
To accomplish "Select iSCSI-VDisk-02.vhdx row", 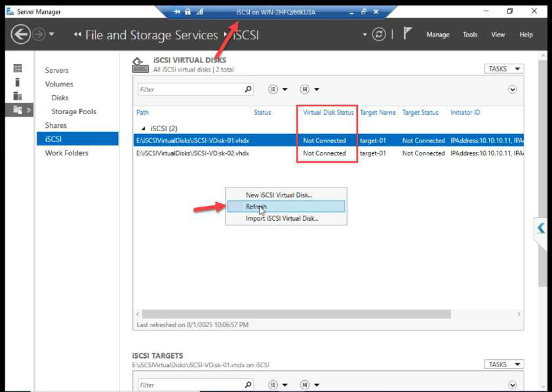I will [x=328, y=153].
